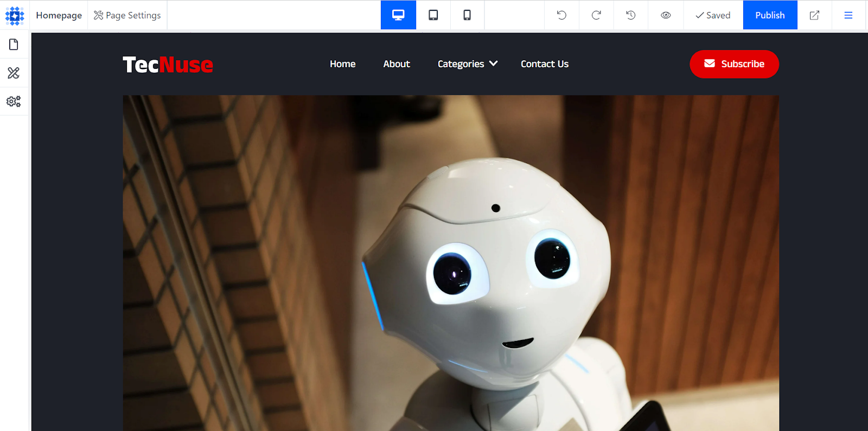
Task: Open the Pages panel icon
Action: click(x=14, y=44)
